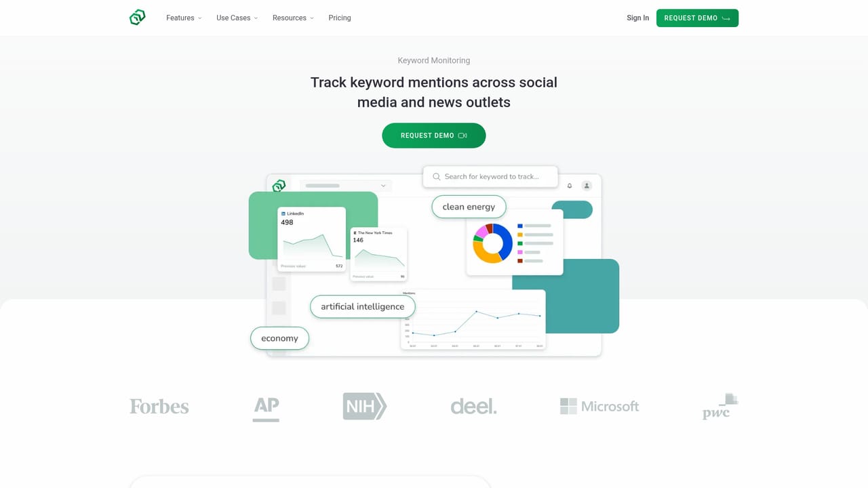Go to the Pricing page
Screen dimensions: 868x488
[340, 18]
